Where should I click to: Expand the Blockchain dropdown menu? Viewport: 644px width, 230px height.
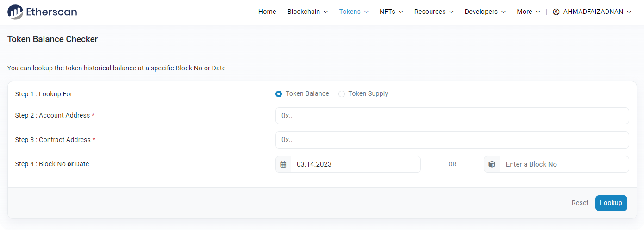pos(307,12)
